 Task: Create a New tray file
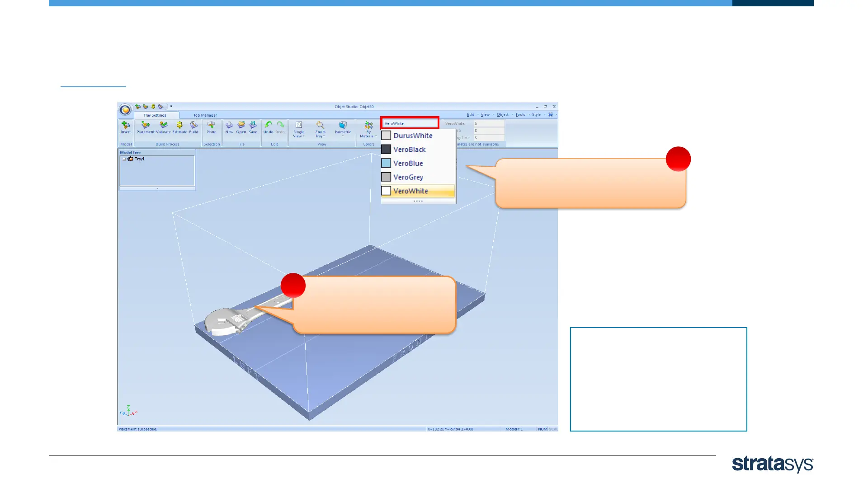point(229,127)
